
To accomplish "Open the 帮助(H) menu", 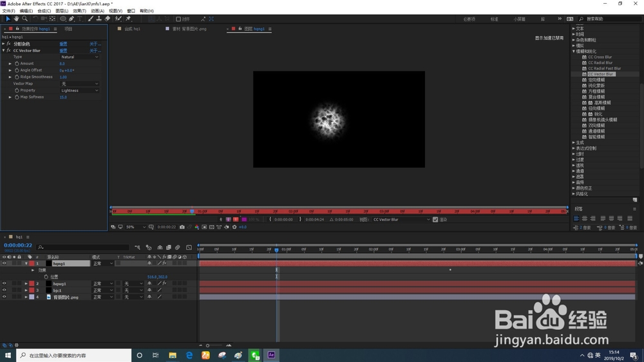I will [x=147, y=11].
